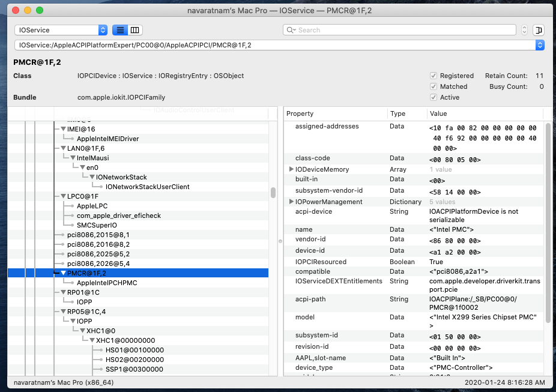Click the search results stepper arrows
The height and width of the screenshot is (392, 556).
pyautogui.click(x=524, y=30)
